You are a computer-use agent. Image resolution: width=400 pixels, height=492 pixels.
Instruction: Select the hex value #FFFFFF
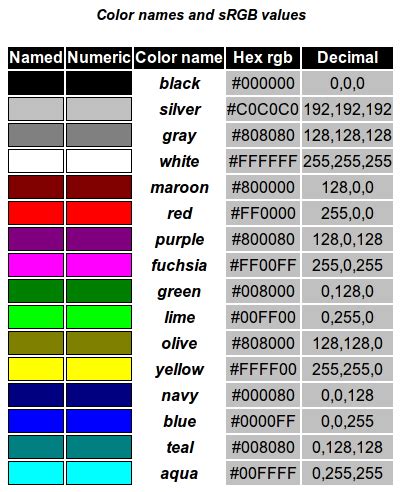point(263,161)
